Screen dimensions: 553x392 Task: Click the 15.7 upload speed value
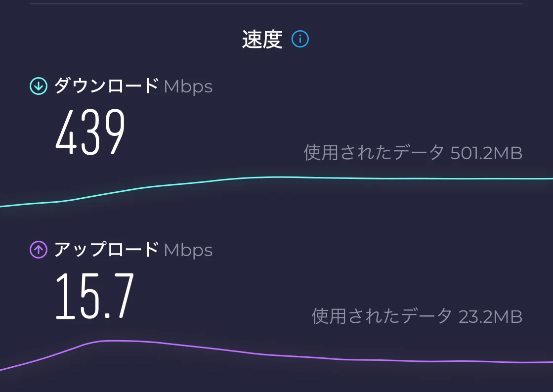pos(94,296)
